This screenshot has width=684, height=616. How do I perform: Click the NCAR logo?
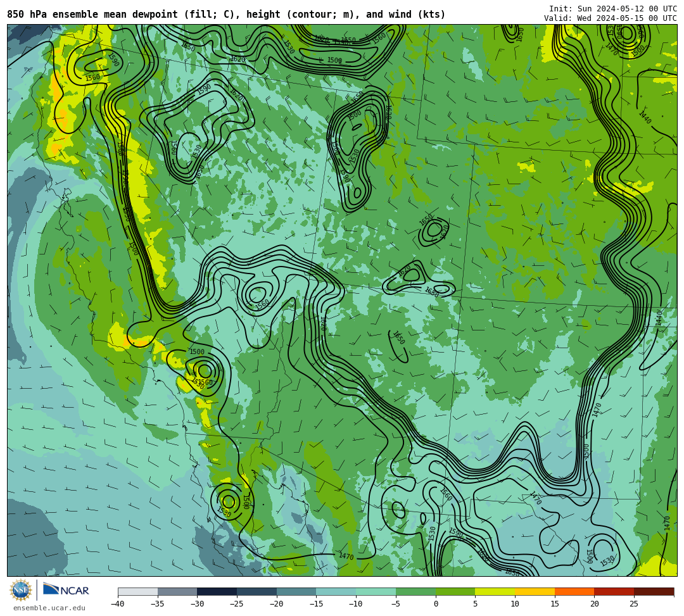(66, 590)
